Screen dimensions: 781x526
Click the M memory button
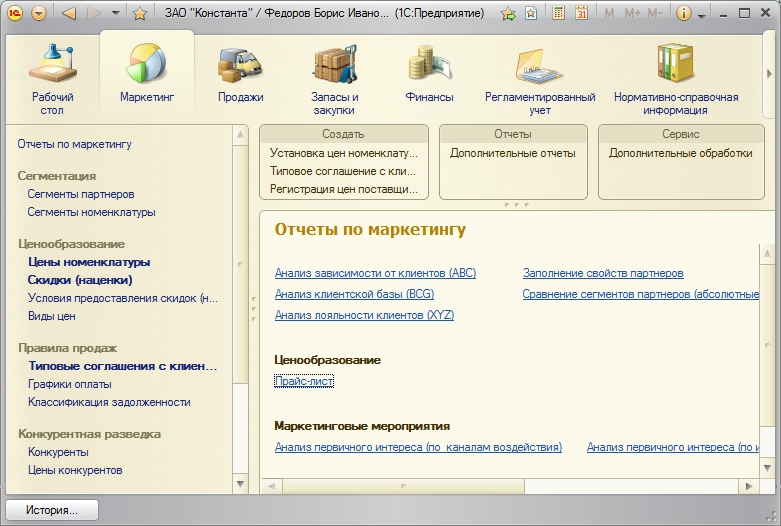(609, 13)
